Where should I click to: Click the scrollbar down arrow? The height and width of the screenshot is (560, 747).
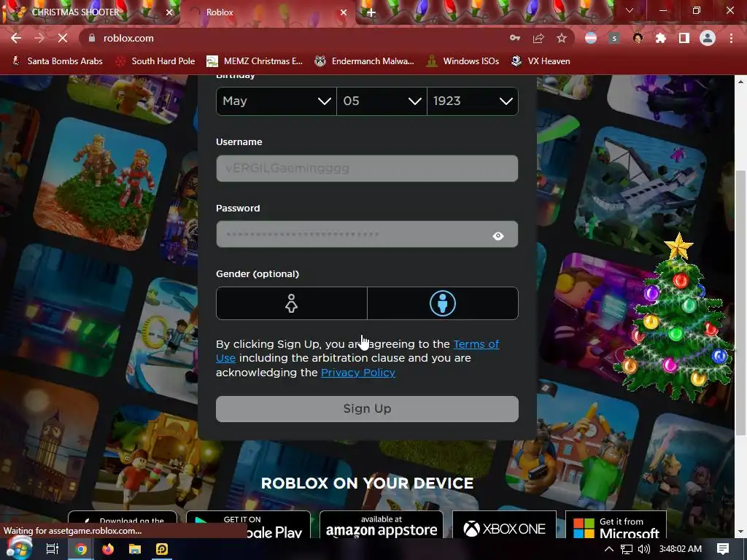click(740, 532)
